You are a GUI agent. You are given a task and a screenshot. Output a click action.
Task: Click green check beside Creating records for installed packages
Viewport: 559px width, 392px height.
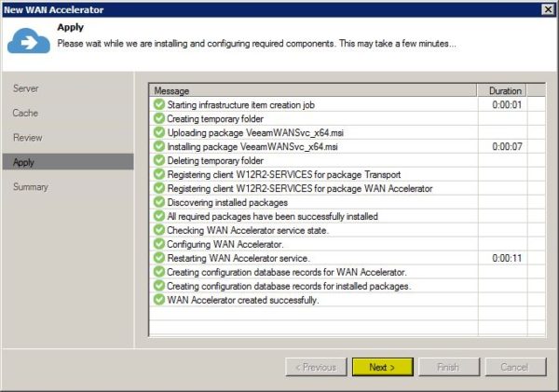click(159, 286)
